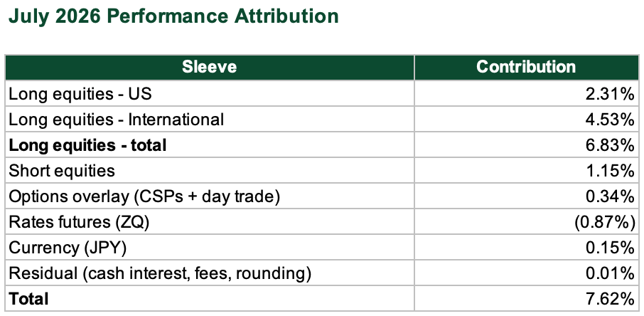The height and width of the screenshot is (316, 644).
Task: Select the 1.15% short equities value
Action: 609,170
